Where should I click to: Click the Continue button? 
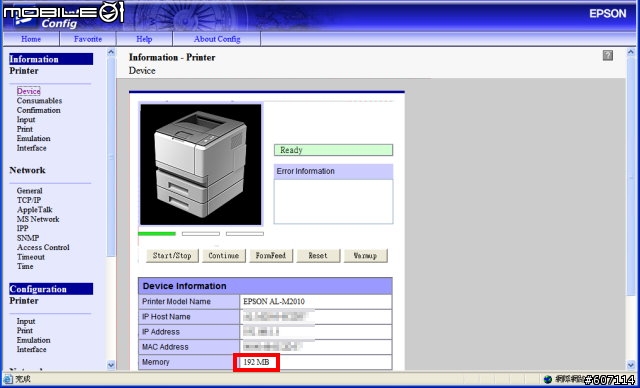(224, 256)
